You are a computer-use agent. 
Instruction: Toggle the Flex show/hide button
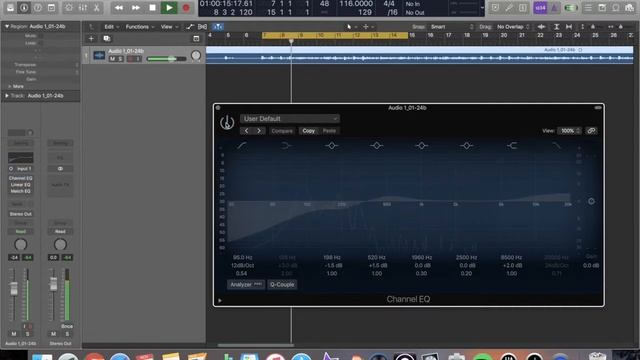coord(202,27)
